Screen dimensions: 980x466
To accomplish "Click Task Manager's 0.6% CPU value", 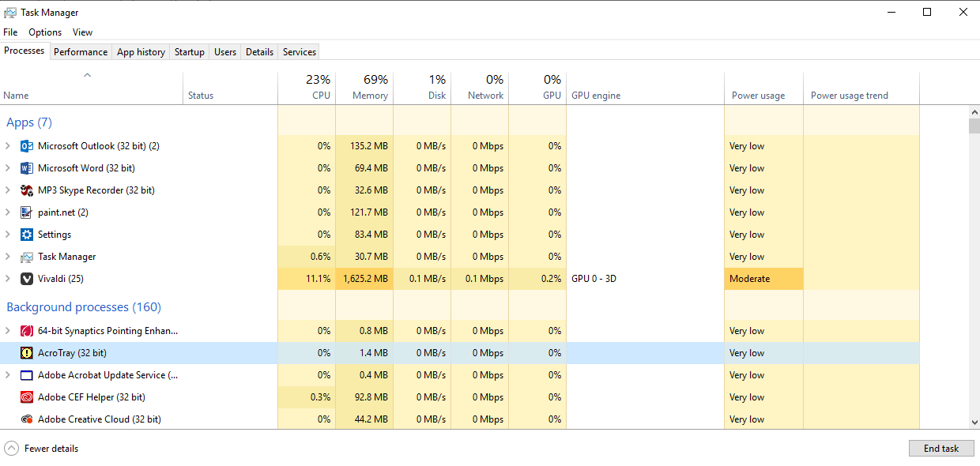I will 319,257.
